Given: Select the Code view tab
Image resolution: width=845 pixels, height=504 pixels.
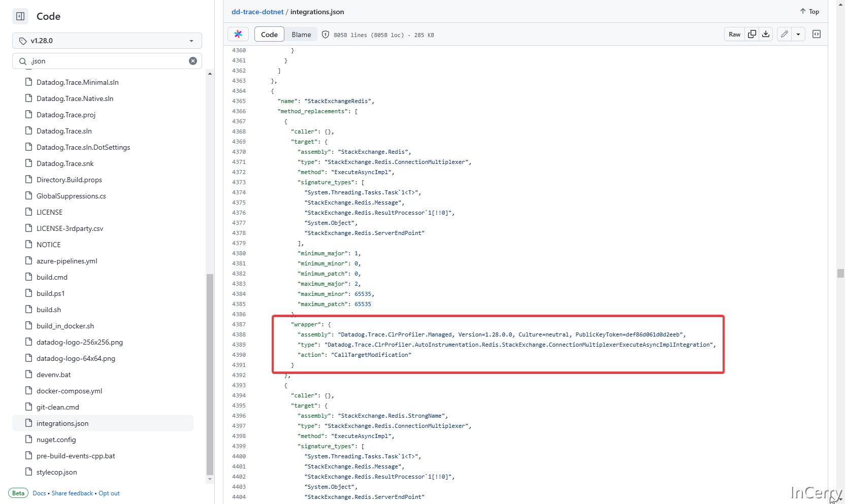Looking at the screenshot, I should pyautogui.click(x=269, y=35).
